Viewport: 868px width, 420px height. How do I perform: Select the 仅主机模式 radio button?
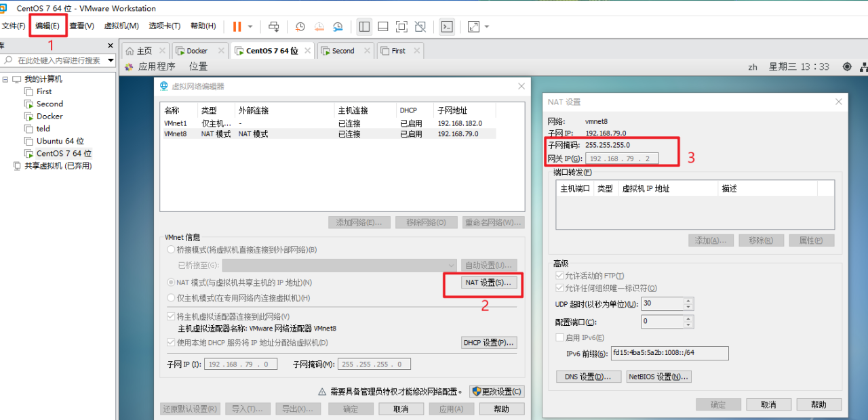(x=171, y=298)
